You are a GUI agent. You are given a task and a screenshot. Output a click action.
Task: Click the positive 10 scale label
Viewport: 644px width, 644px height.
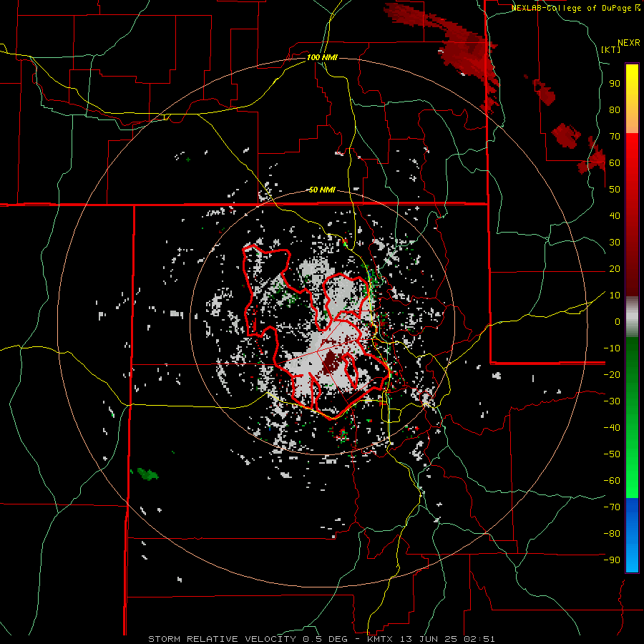pyautogui.click(x=615, y=296)
